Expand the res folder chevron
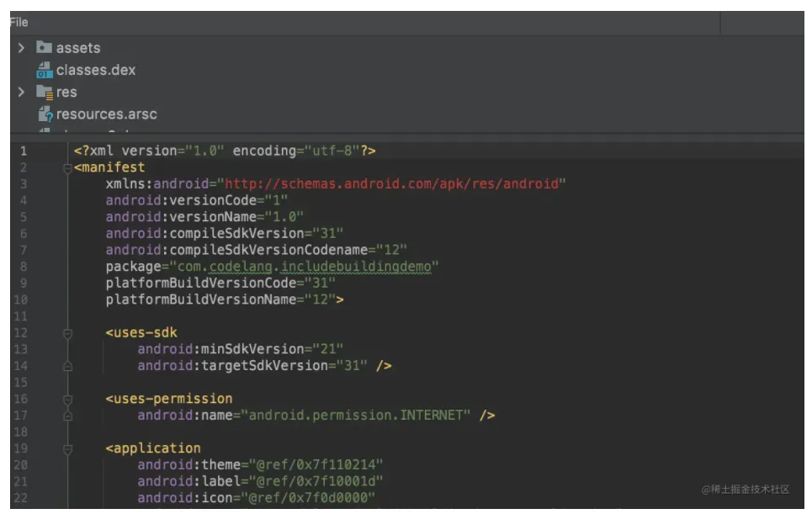Screen dimensions: 812x514 coord(21,93)
